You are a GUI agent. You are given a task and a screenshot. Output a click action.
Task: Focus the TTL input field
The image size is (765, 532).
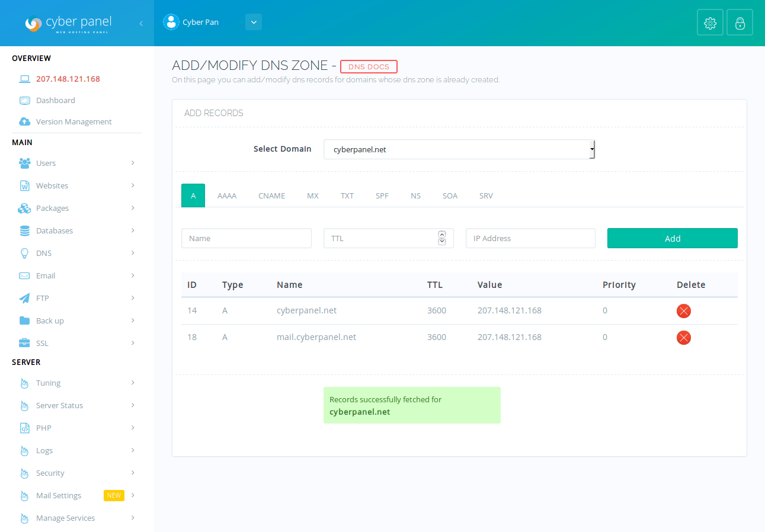pyautogui.click(x=389, y=238)
